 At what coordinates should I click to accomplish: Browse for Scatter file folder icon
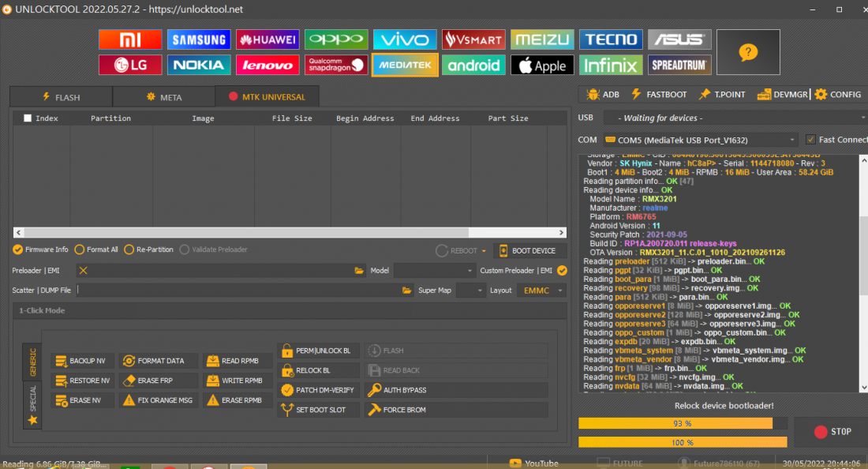coord(407,290)
